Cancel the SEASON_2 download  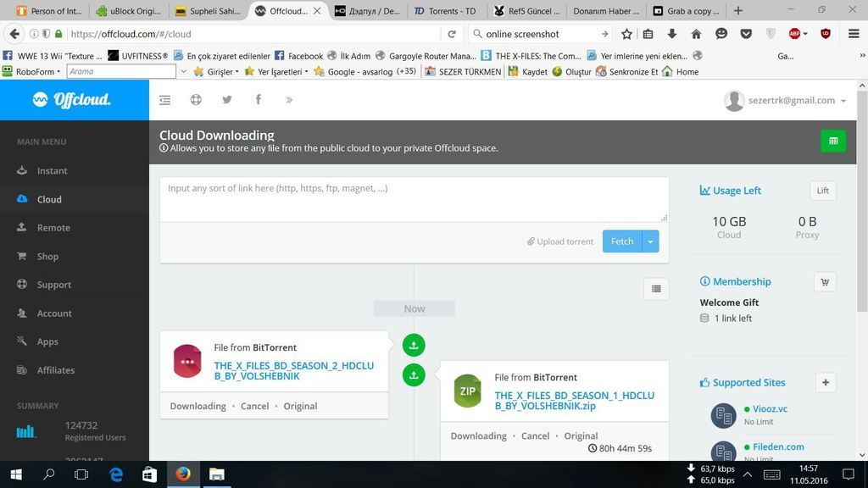click(254, 406)
